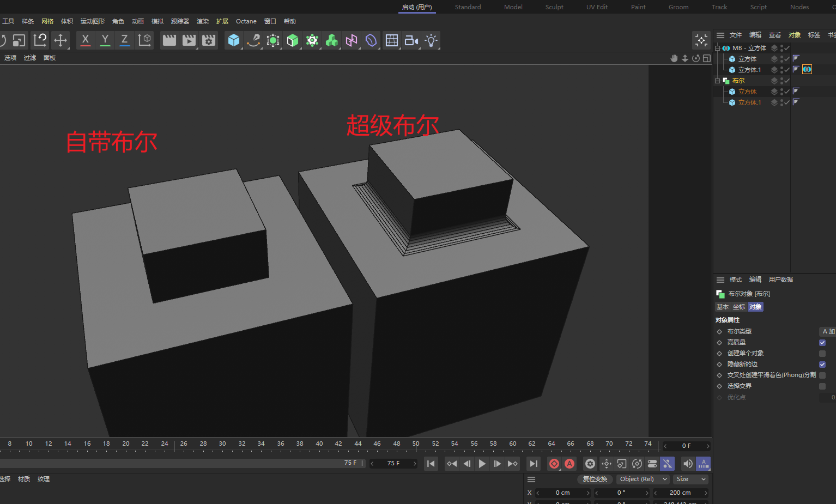Enable the 创建单个对象 checkbox
The height and width of the screenshot is (504, 836).
(822, 354)
